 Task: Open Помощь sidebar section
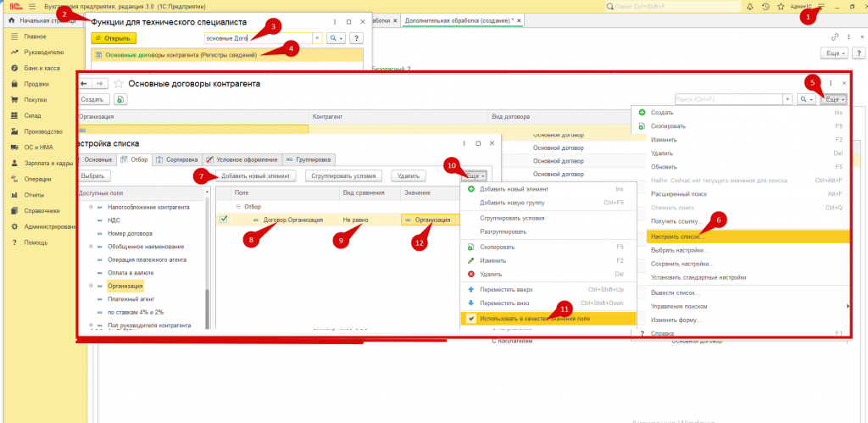(36, 242)
